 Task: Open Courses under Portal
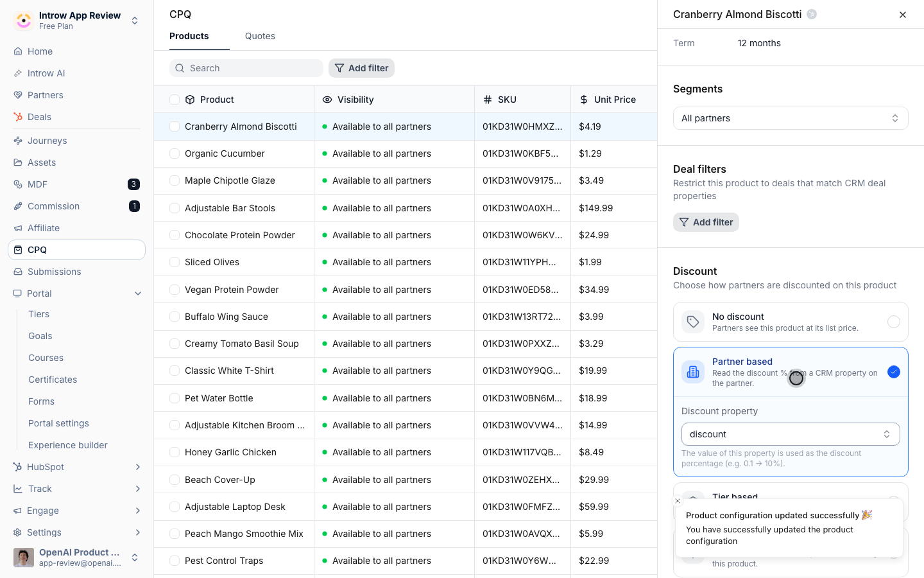coord(46,358)
